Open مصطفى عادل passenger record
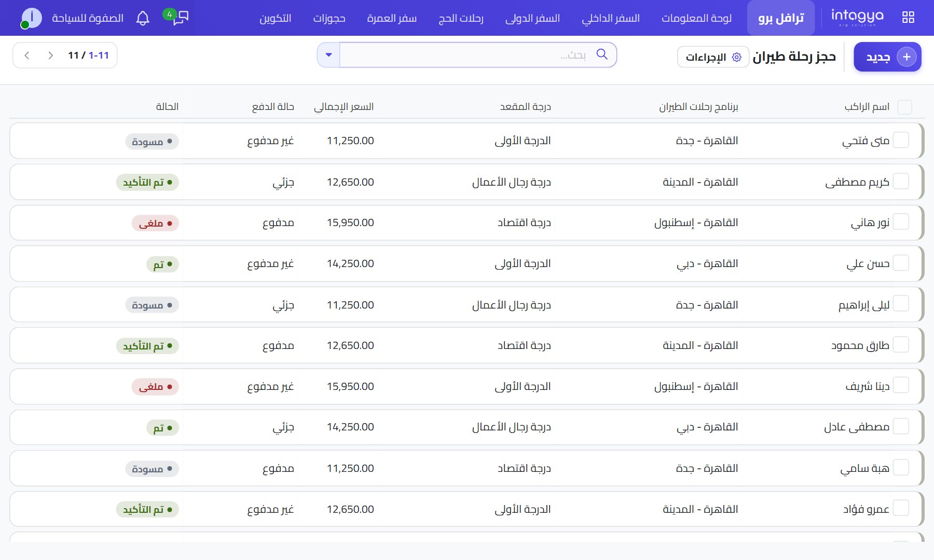This screenshot has width=934, height=560. [857, 427]
